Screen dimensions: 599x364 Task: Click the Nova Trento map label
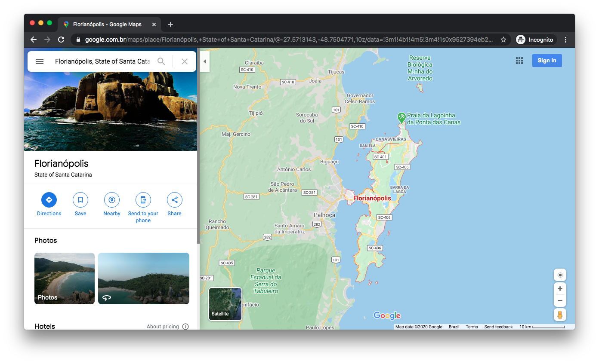(247, 87)
